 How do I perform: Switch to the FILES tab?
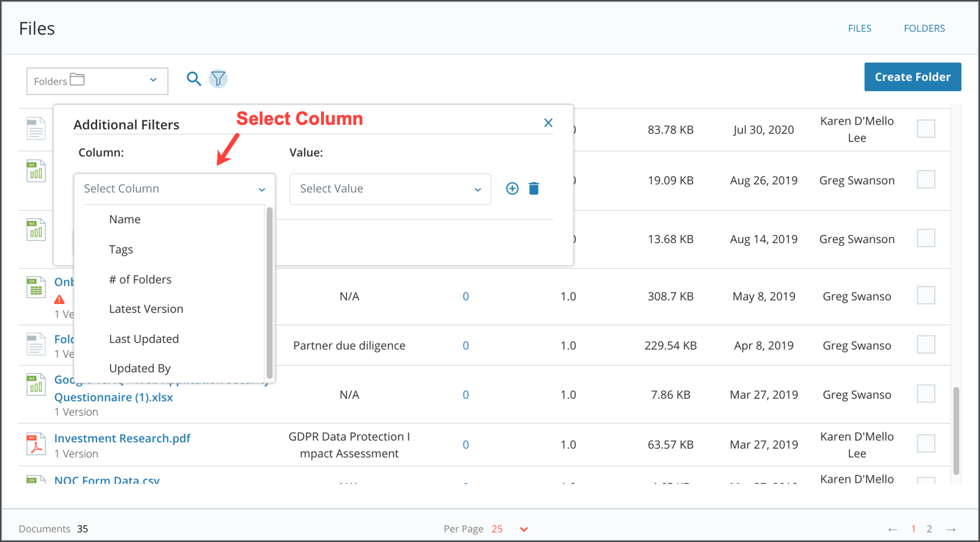tap(860, 29)
